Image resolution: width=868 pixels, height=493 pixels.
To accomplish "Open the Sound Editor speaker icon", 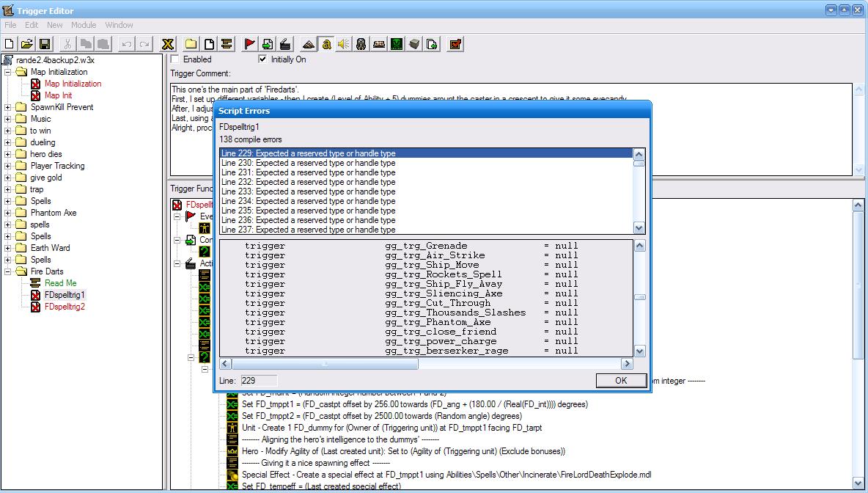I will coord(344,44).
